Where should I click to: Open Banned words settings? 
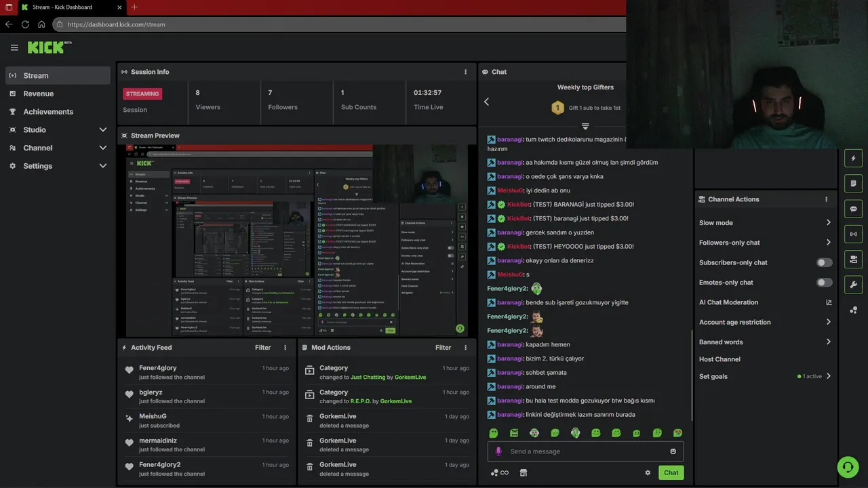point(765,342)
